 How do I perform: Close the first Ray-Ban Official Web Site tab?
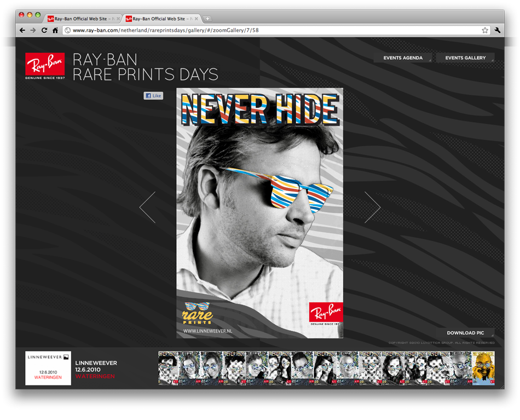click(118, 19)
